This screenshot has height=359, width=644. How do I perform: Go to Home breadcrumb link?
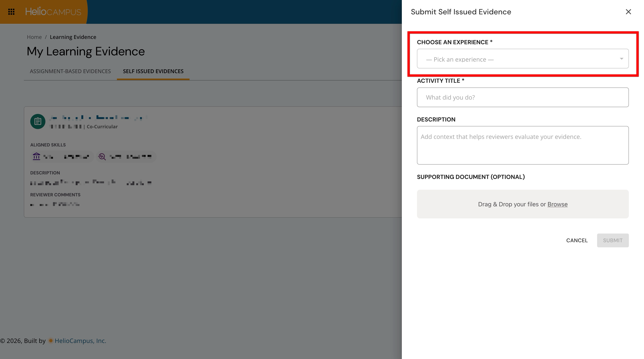pyautogui.click(x=34, y=37)
